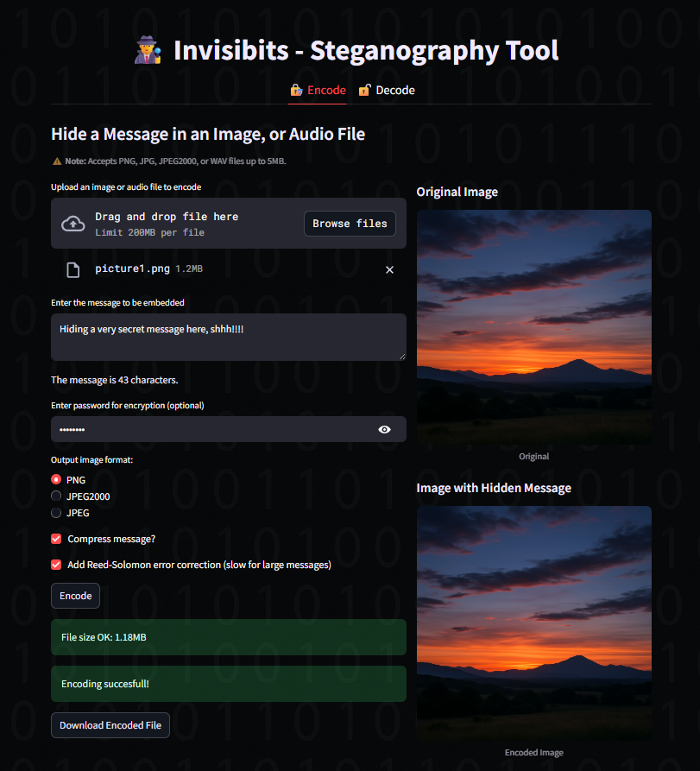Click the Encode button
The width and height of the screenshot is (700, 771).
coord(76,596)
